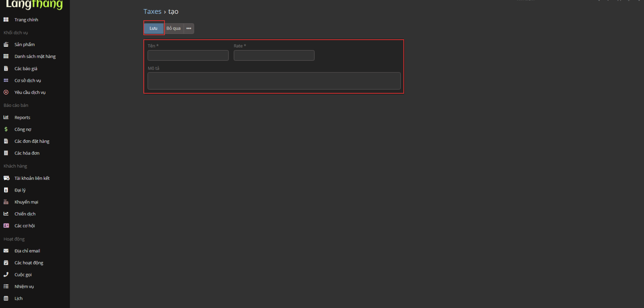Select the Cuộc gọi phone icon
Viewport: 644px width, 308px height.
6,274
